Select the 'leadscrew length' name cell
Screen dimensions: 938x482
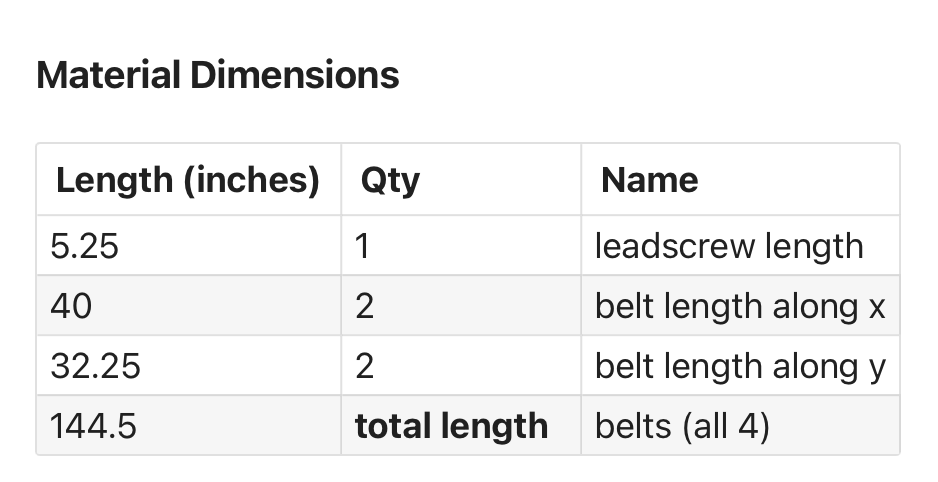click(728, 246)
